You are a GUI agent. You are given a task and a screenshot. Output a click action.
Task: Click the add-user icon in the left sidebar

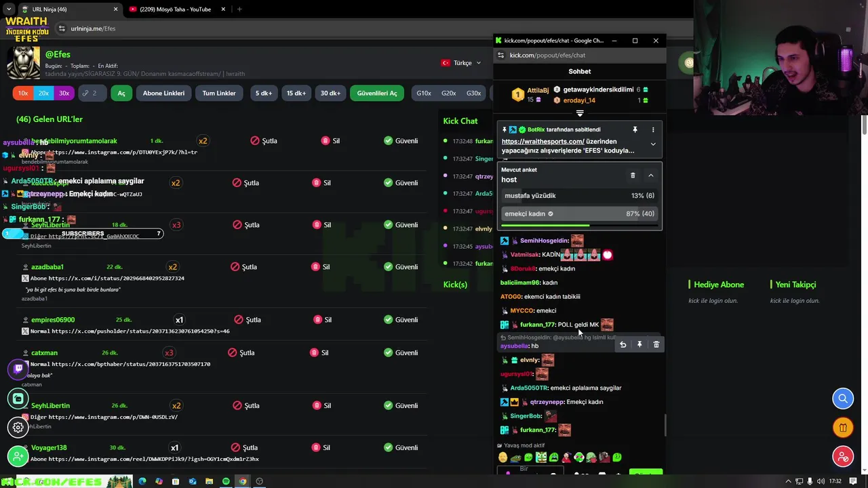[x=18, y=455]
